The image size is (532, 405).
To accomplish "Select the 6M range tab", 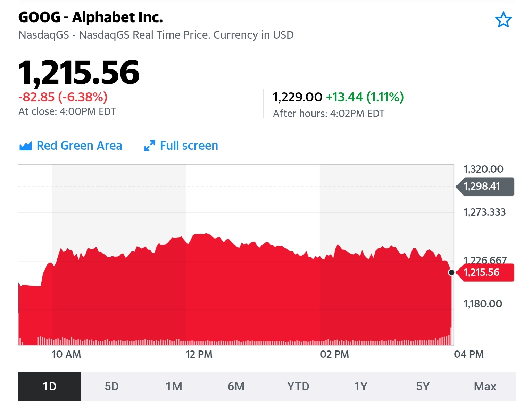I will tap(236, 386).
